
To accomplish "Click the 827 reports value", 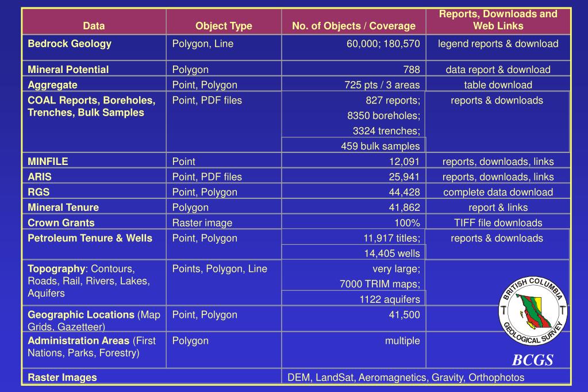I will coord(393,101).
